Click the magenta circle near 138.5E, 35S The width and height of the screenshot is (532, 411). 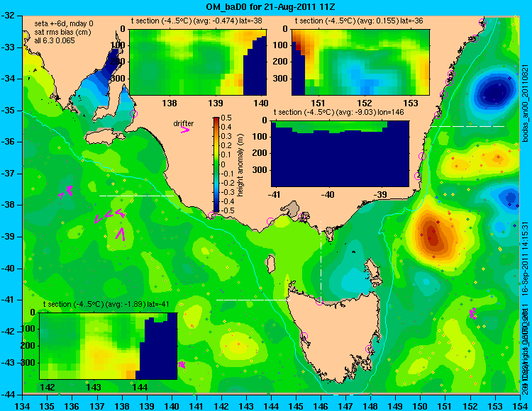[x=133, y=113]
